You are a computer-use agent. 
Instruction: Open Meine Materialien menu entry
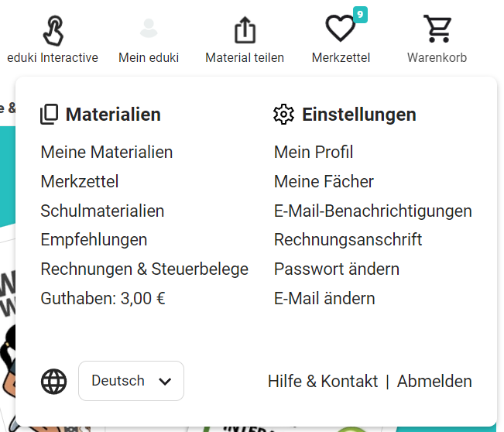(x=107, y=153)
